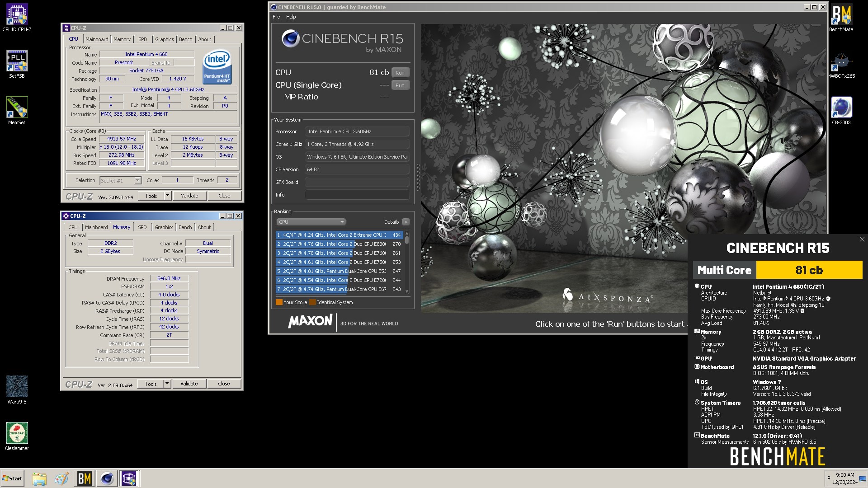Open the Cinebench File menu
The height and width of the screenshot is (488, 868).
276,17
